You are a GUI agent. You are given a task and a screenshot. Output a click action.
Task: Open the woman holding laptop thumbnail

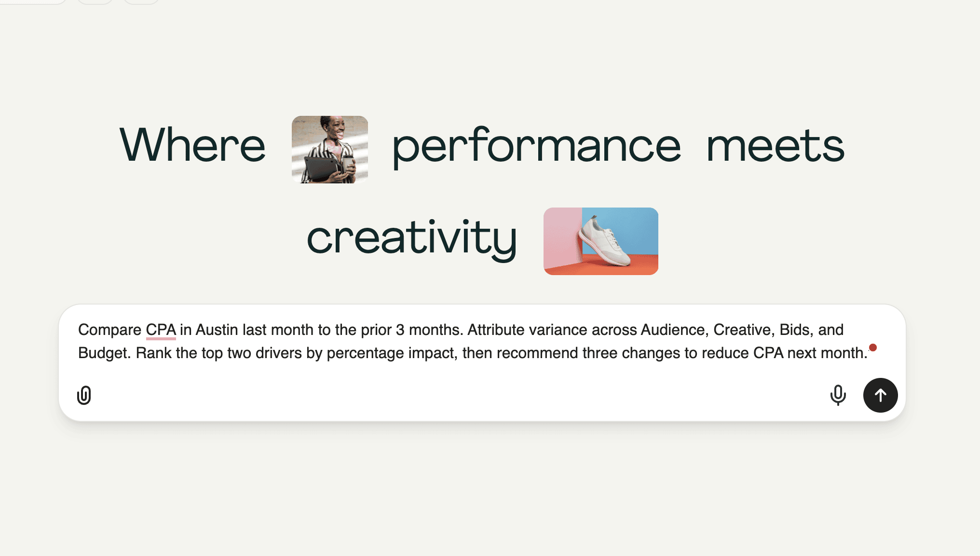coord(330,149)
